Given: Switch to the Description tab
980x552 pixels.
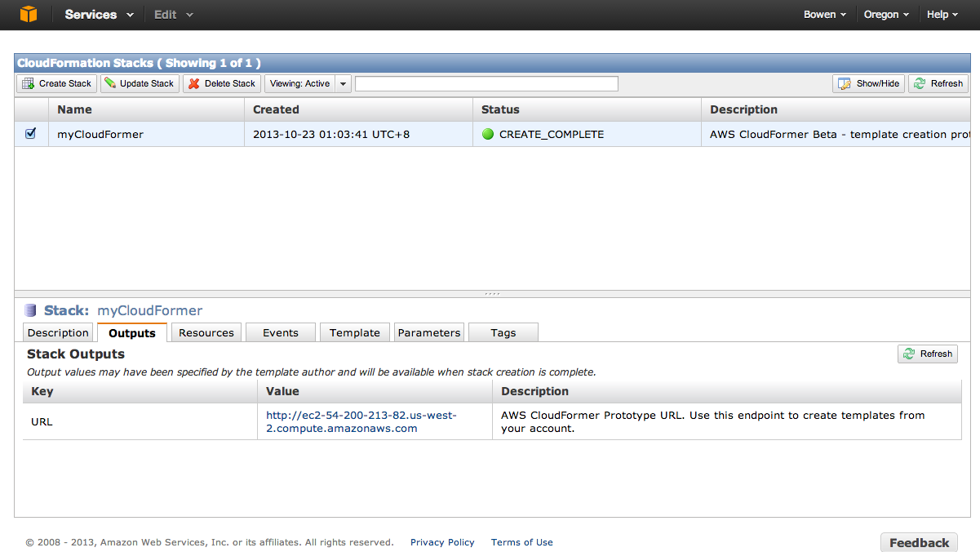Looking at the screenshot, I should (x=58, y=332).
